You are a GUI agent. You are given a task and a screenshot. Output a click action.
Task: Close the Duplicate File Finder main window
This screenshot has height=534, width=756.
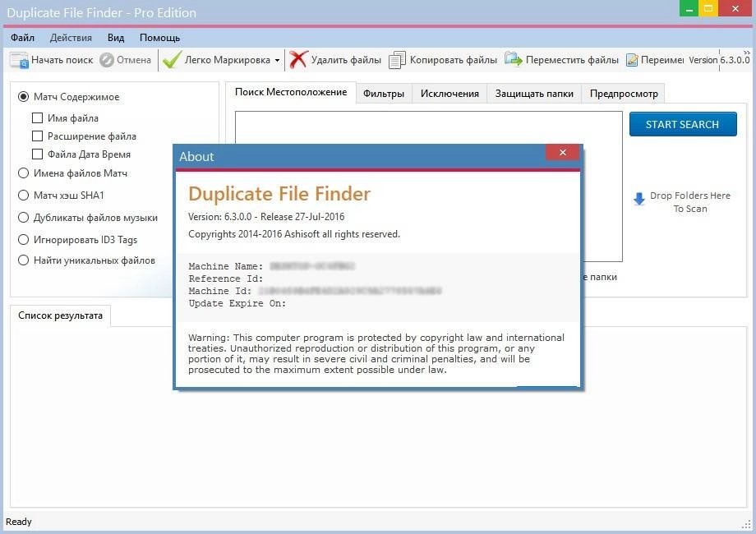(x=735, y=8)
